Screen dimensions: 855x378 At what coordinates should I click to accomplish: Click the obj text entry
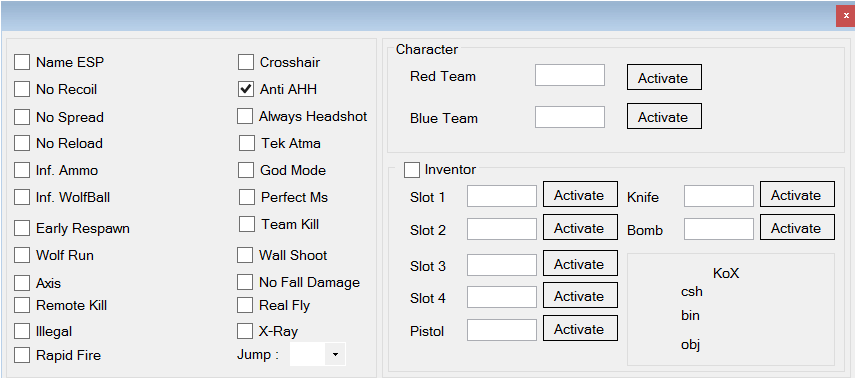coord(690,344)
